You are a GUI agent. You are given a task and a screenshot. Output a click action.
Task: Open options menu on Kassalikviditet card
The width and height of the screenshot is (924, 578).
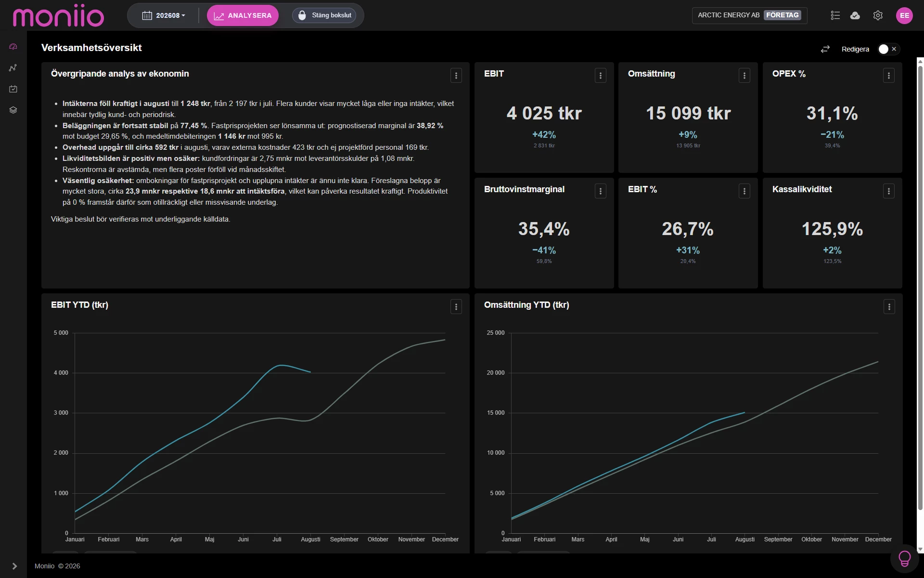tap(889, 191)
